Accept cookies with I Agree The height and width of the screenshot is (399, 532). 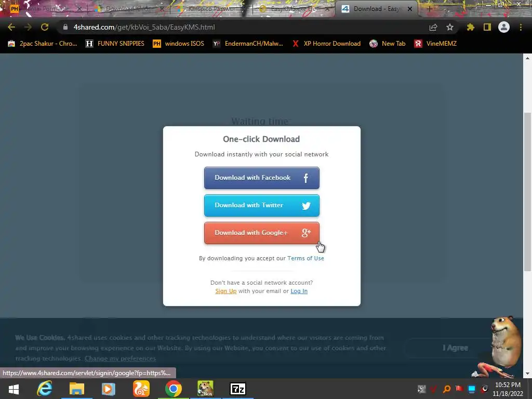455,348
